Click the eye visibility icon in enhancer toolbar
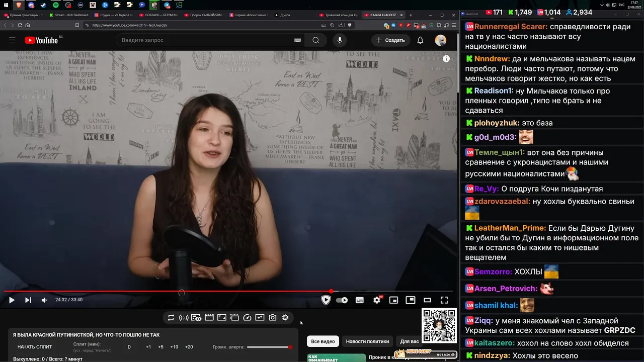This screenshot has width=644, height=362. (196, 318)
